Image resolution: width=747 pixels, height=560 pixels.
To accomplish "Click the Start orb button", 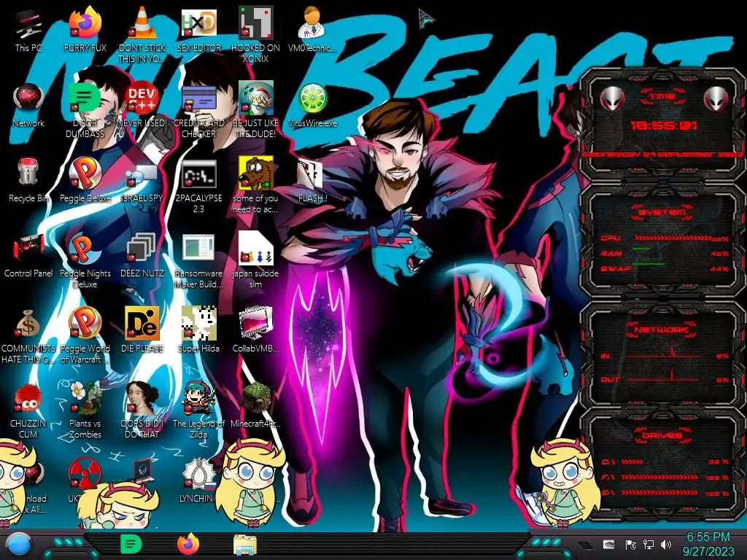I will (x=19, y=544).
